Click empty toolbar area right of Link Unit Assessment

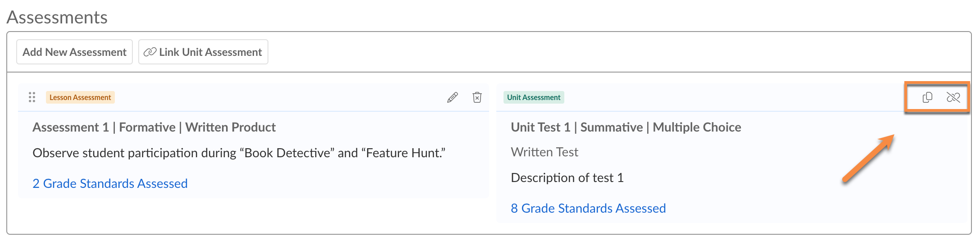(x=585, y=52)
